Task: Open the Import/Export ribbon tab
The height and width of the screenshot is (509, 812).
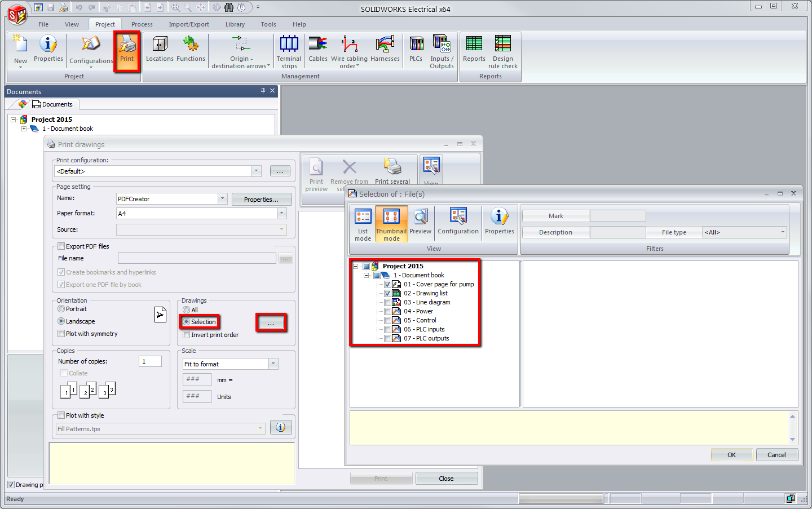Action: point(189,24)
